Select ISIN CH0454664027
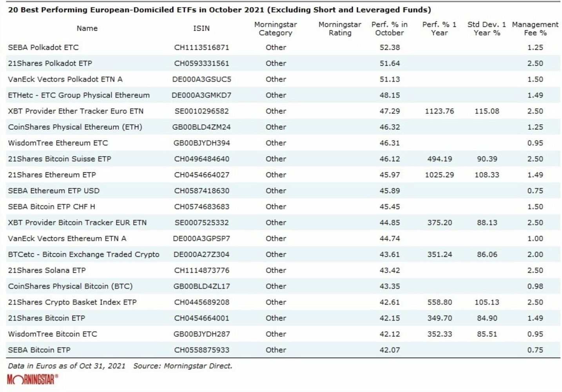562x392 pixels. point(201,175)
